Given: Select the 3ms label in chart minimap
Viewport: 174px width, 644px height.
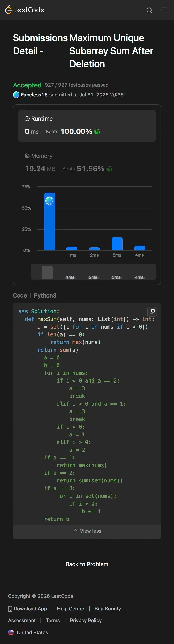Looking at the screenshot, I should 116,277.
